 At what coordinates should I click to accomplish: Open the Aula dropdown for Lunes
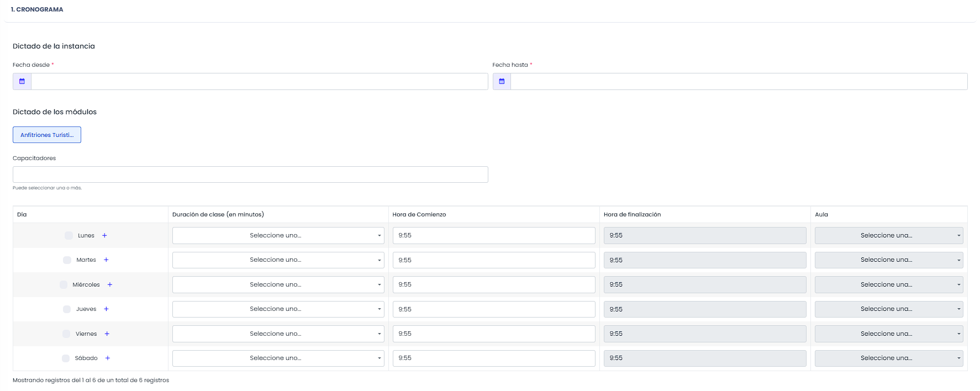(889, 235)
